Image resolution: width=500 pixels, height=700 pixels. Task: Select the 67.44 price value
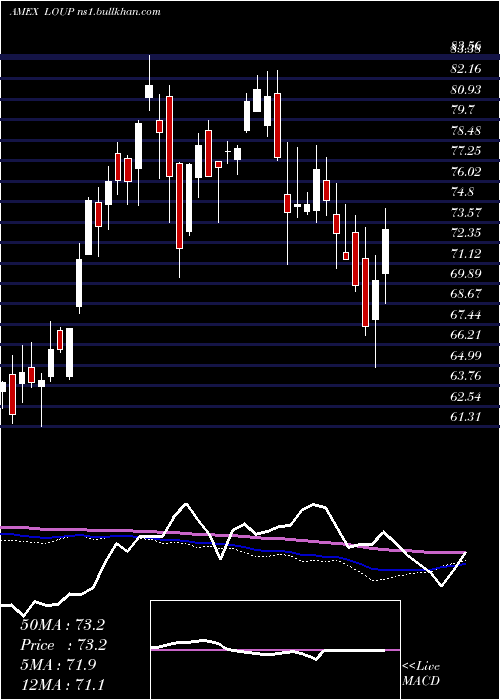pos(467,314)
